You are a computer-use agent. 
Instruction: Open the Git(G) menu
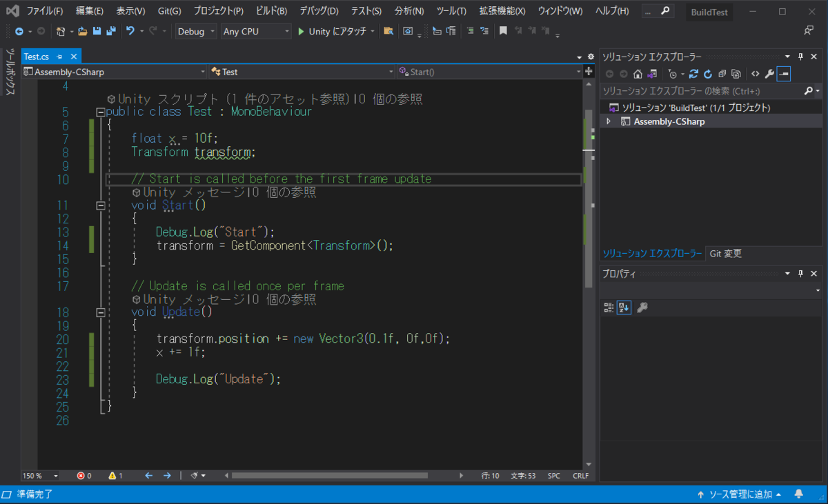[x=169, y=11]
